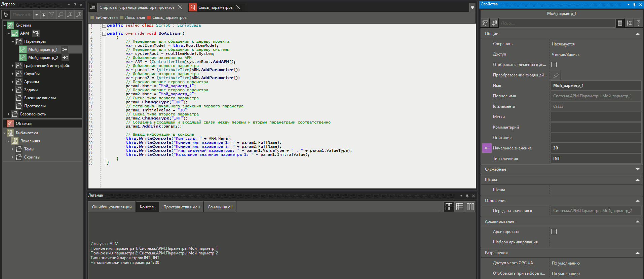This screenshot has height=279, width=644.
Task: Switch the Легенда panel to table layout icon
Action: coord(460,207)
